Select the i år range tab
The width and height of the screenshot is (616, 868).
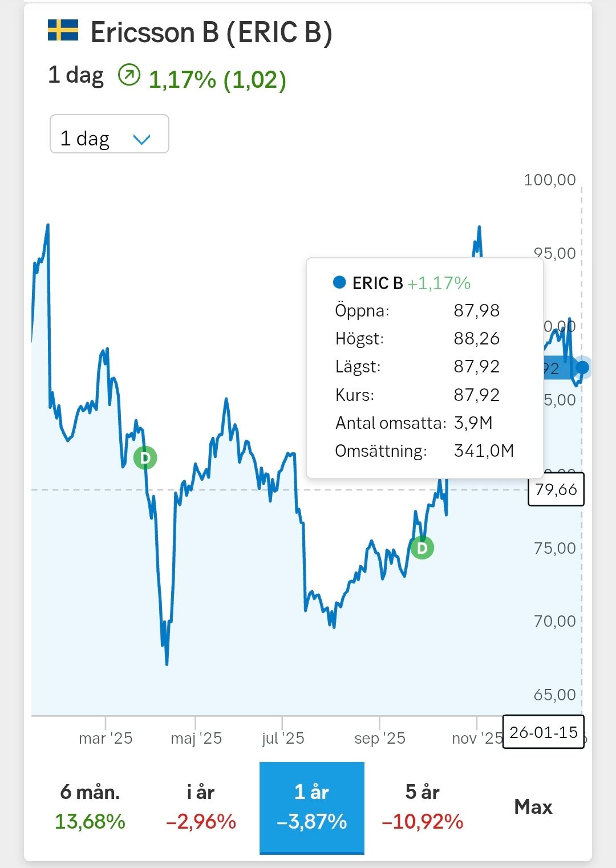[x=201, y=806]
